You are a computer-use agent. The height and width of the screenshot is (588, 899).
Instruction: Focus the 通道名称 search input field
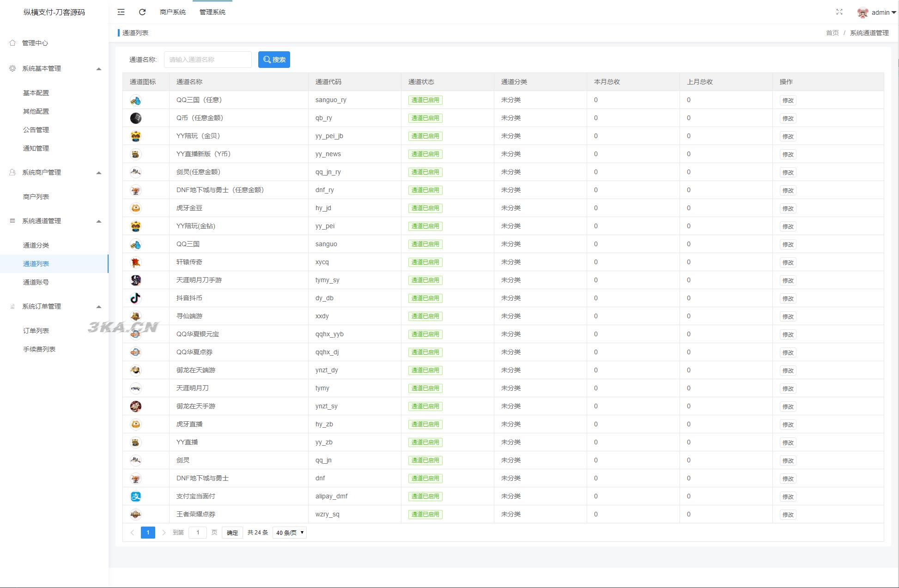point(208,60)
